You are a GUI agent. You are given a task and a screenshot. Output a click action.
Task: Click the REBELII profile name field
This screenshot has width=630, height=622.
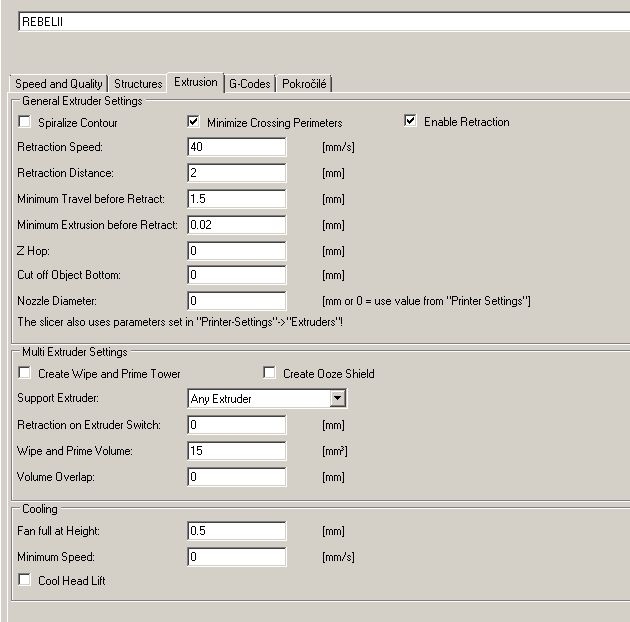(320, 21)
